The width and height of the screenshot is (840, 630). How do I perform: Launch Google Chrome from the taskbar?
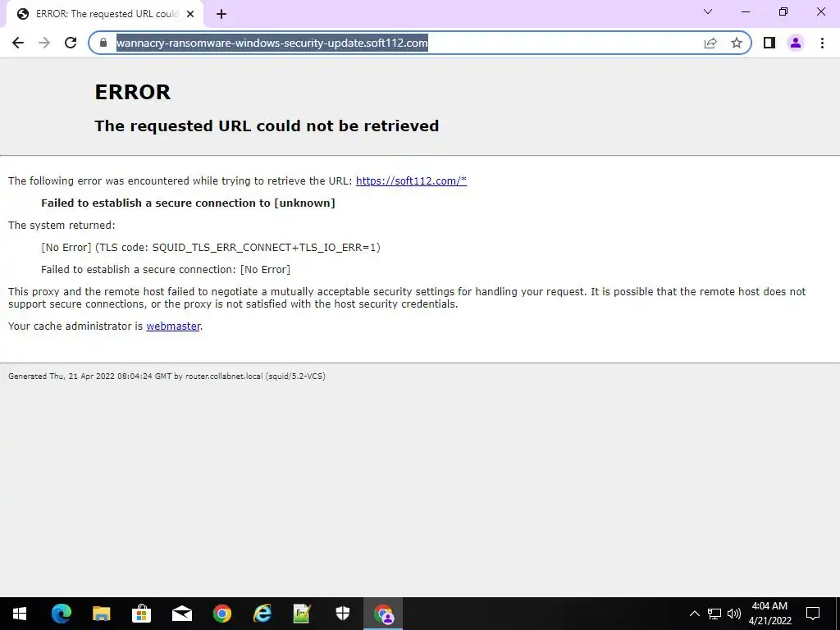pos(221,614)
